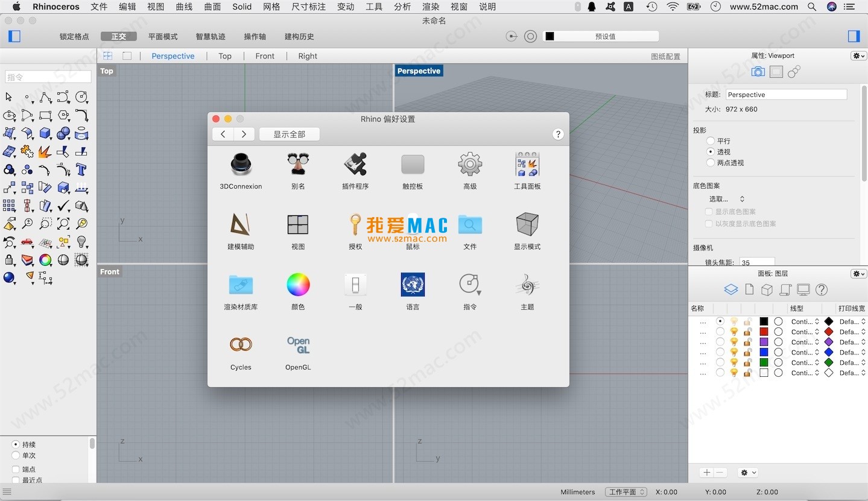The height and width of the screenshot is (501, 868).
Task: Select the 单次 radio button
Action: tap(16, 455)
